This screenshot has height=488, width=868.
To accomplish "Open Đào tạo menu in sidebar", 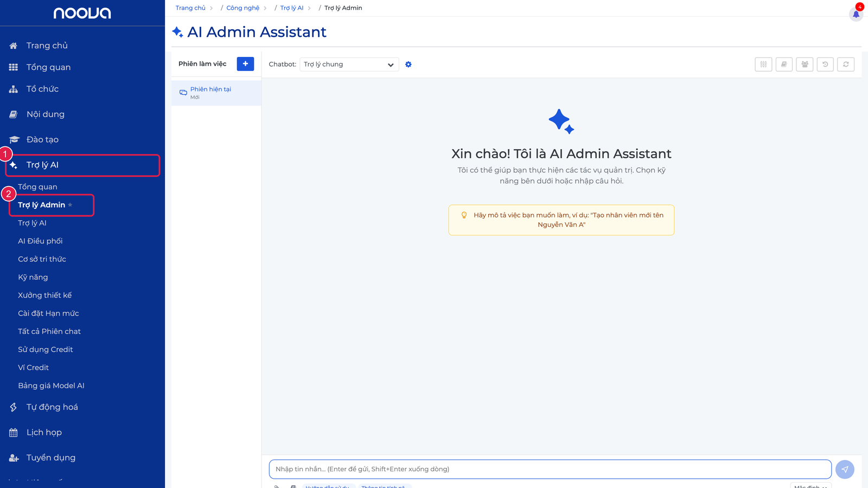I will (42, 140).
